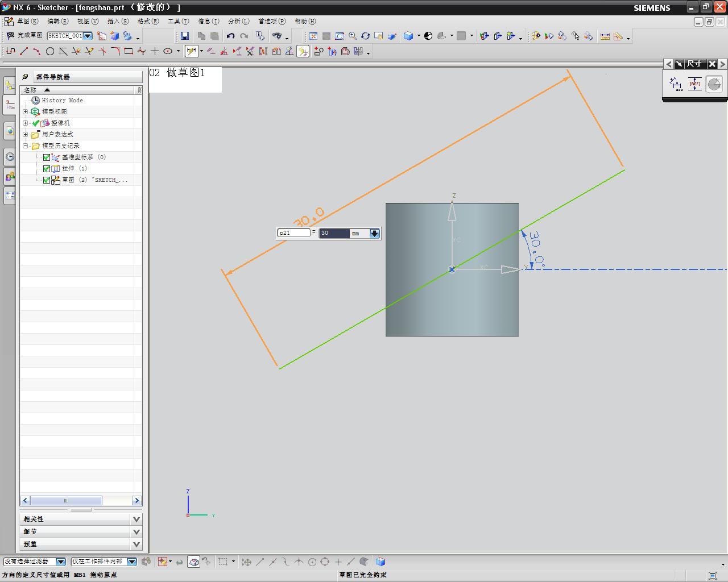Click the rectangle selection icon in bottom toolbar
This screenshot has height=582, width=728.
223,562
